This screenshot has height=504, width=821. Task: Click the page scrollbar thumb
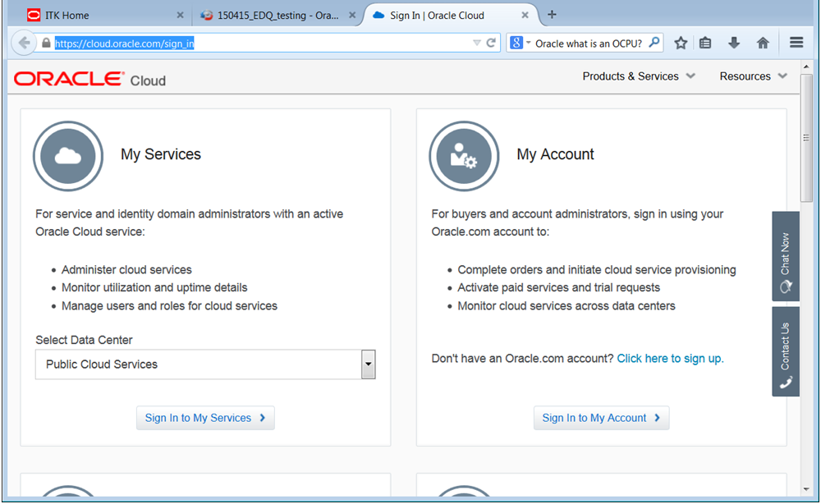coord(806,138)
